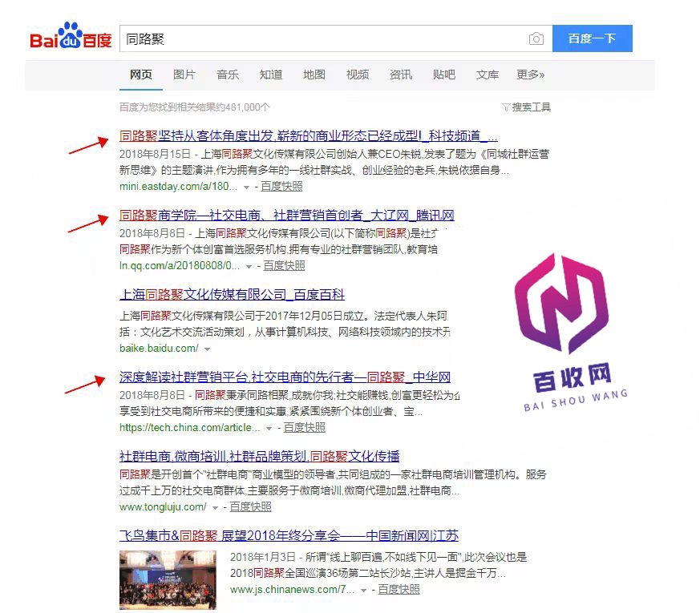Screen dimensions: 700x613
Task: Click the text 百度为您找到相关结果约481,000个
Action: click(x=195, y=107)
